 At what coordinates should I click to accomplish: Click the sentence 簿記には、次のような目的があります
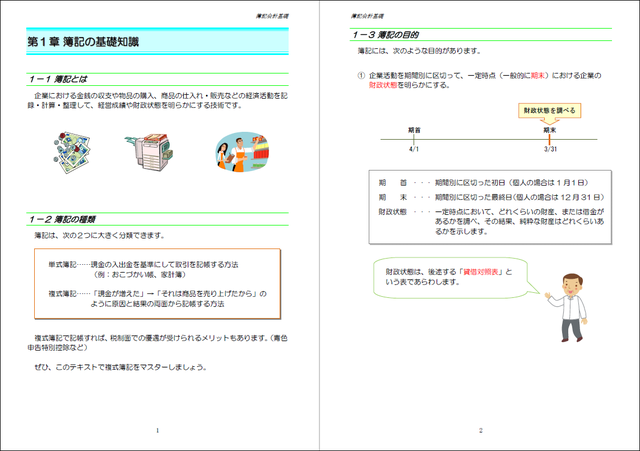click(x=420, y=51)
